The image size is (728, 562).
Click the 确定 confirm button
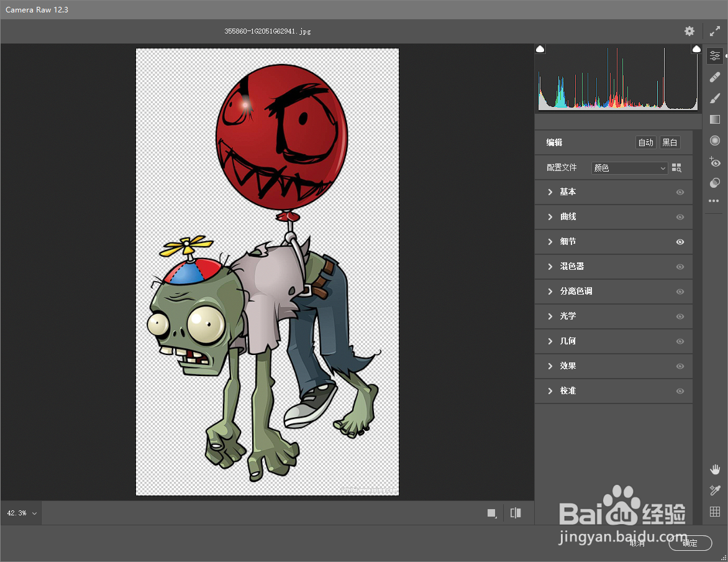(x=690, y=543)
